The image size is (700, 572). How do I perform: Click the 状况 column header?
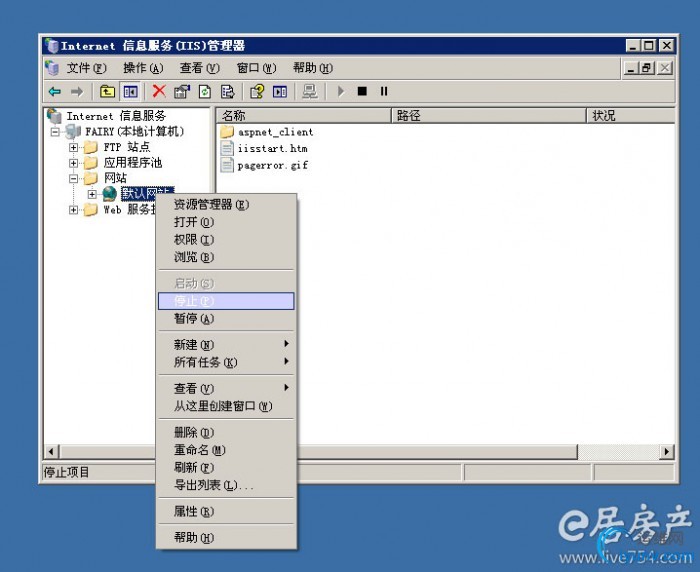click(x=630, y=116)
